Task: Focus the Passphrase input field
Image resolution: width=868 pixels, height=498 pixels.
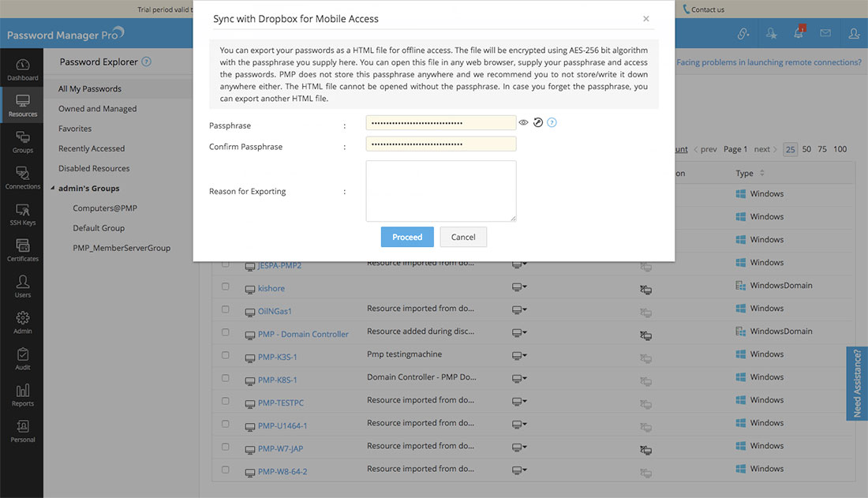Action: 440,123
